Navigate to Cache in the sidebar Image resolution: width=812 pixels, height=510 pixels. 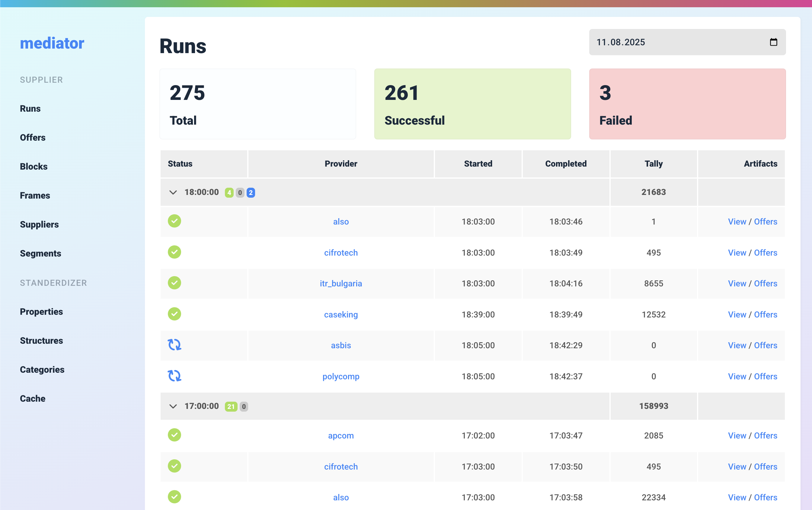[x=32, y=398]
